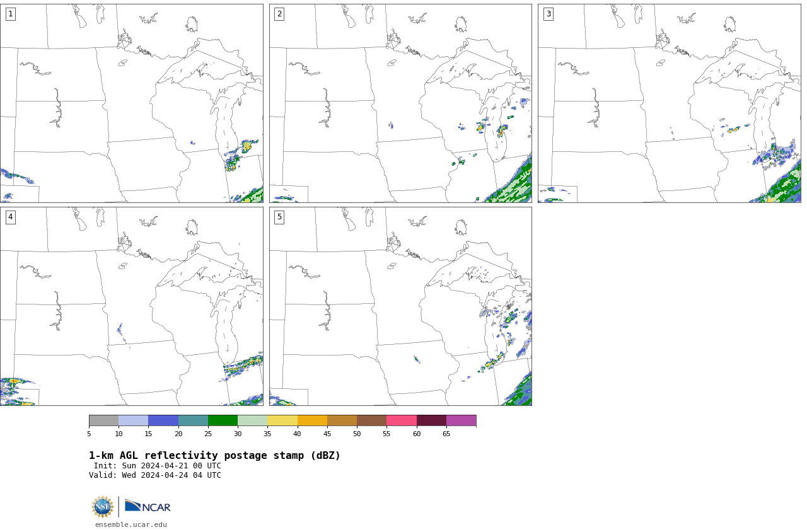Viewport: 807px width, 532px height.
Task: Click the number label of panel 2
Action: [279, 14]
